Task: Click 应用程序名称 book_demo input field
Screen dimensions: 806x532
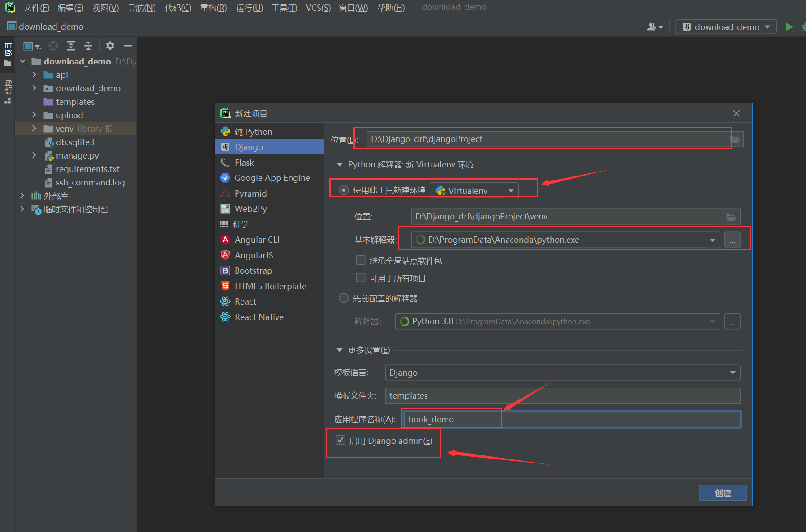Action: 572,420
